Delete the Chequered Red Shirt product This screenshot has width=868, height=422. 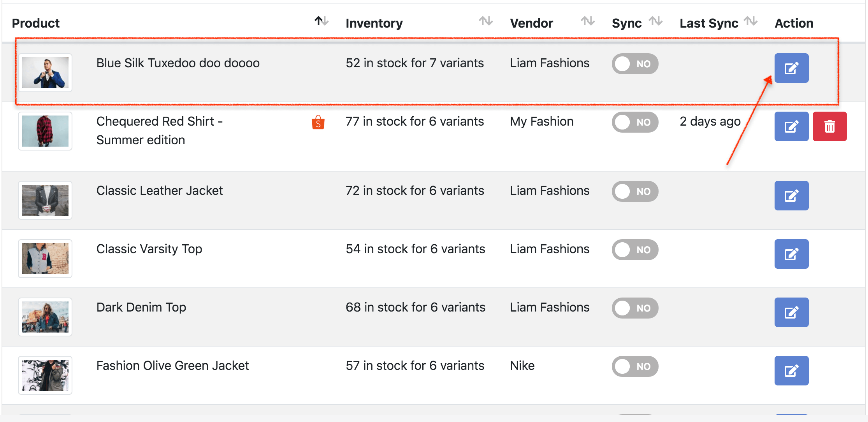(x=829, y=126)
